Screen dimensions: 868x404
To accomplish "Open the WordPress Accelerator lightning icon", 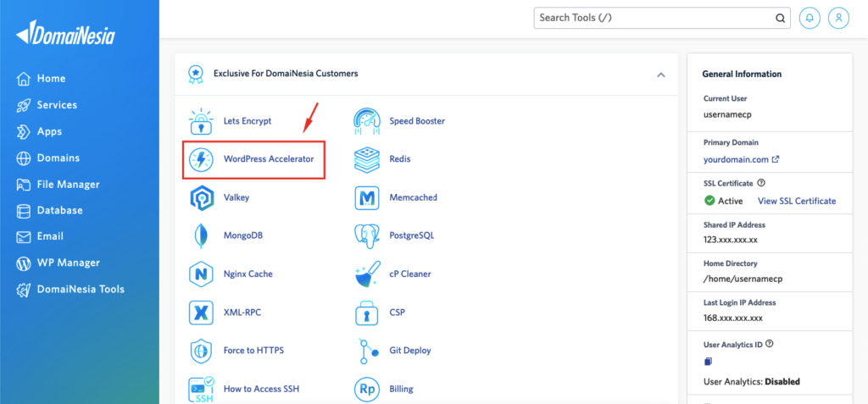I will (x=200, y=159).
